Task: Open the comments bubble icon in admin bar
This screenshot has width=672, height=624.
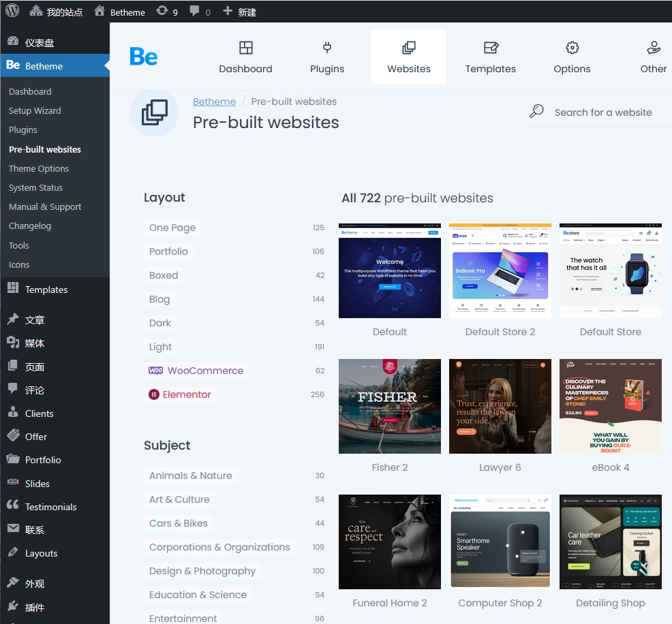Action: coord(194,11)
